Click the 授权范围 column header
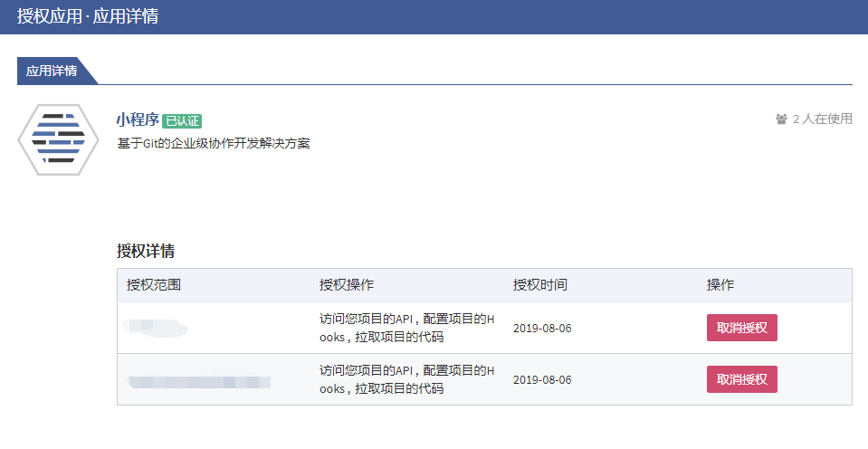The image size is (868, 449). click(x=154, y=285)
